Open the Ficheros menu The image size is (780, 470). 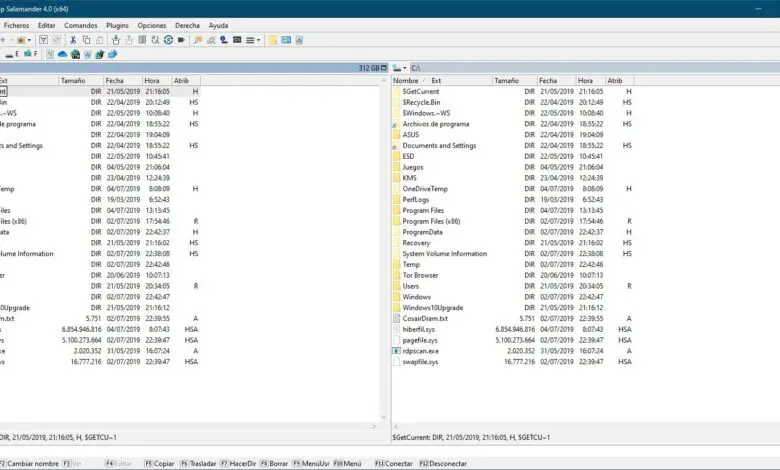coord(16,25)
